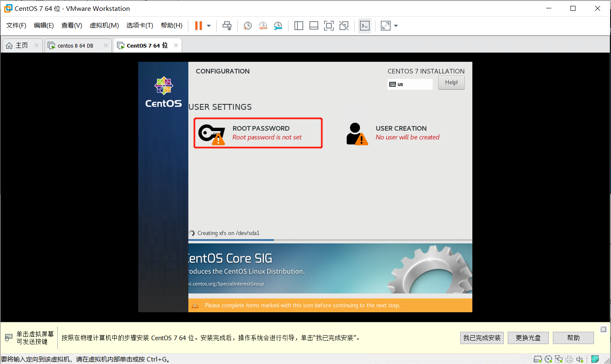The image size is (611, 364).
Task: Enter full screen mode
Action: pos(329,26)
